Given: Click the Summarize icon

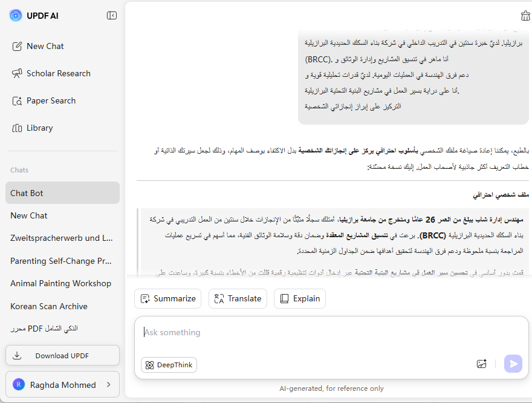Looking at the screenshot, I should click(145, 299).
